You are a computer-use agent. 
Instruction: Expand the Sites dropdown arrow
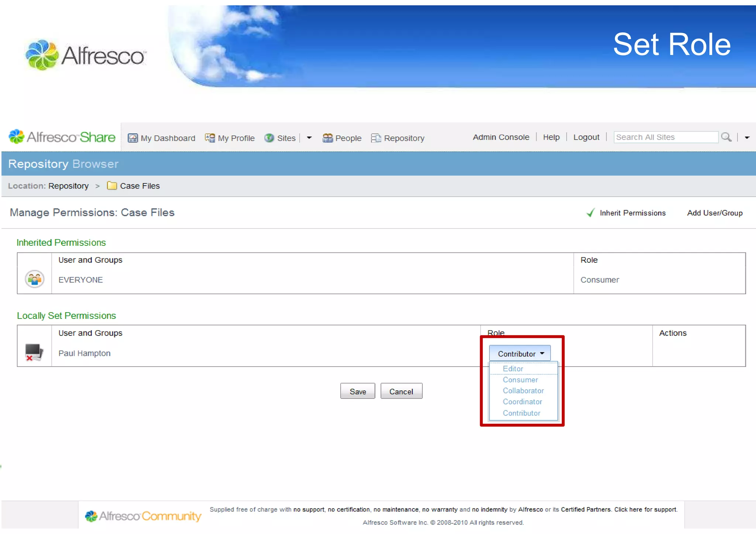click(x=309, y=138)
